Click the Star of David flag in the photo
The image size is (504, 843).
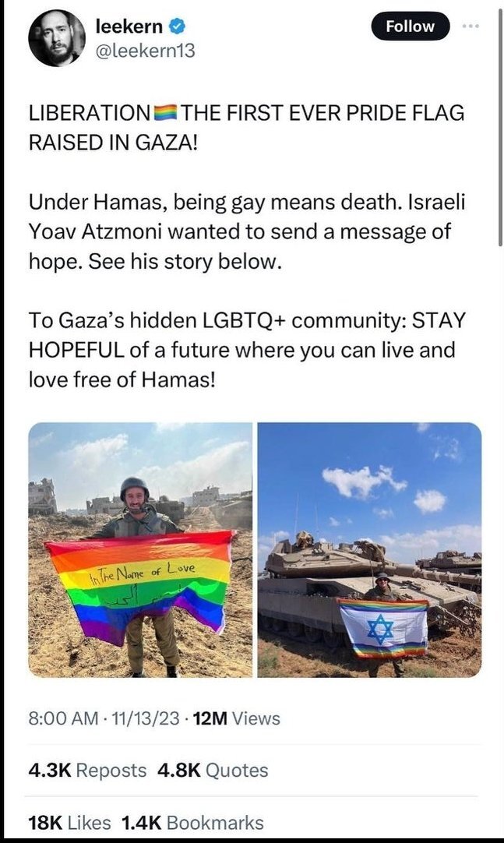tap(382, 628)
